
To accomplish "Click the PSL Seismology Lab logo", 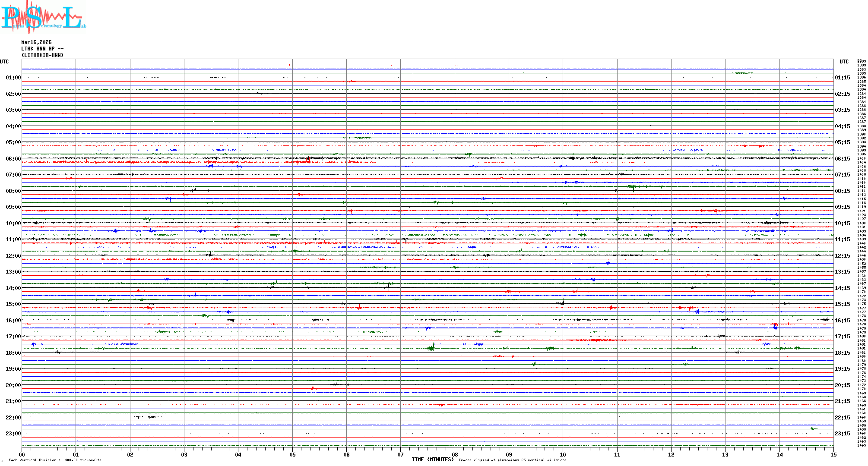I will (x=43, y=17).
